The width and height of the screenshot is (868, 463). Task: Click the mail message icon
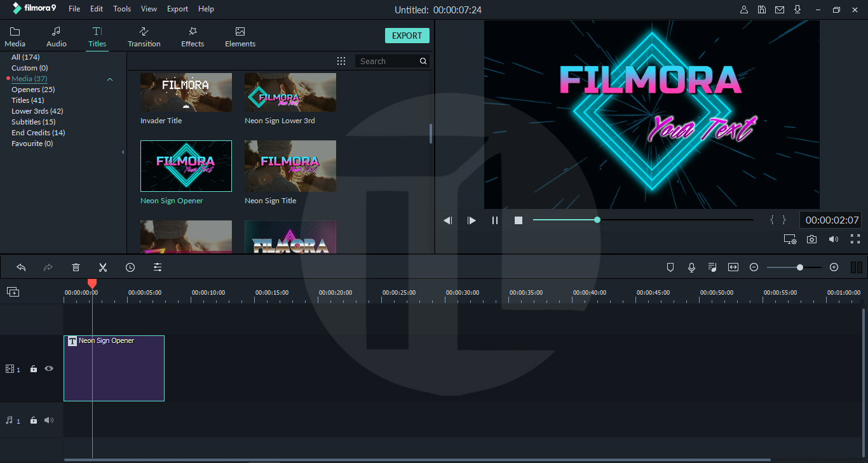pos(780,10)
